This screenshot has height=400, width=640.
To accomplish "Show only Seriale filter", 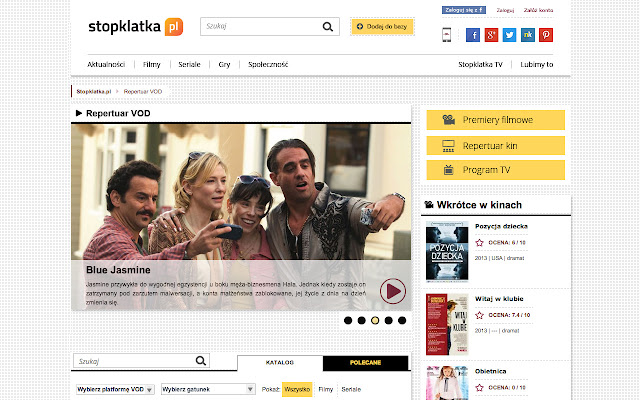I will pos(351,389).
